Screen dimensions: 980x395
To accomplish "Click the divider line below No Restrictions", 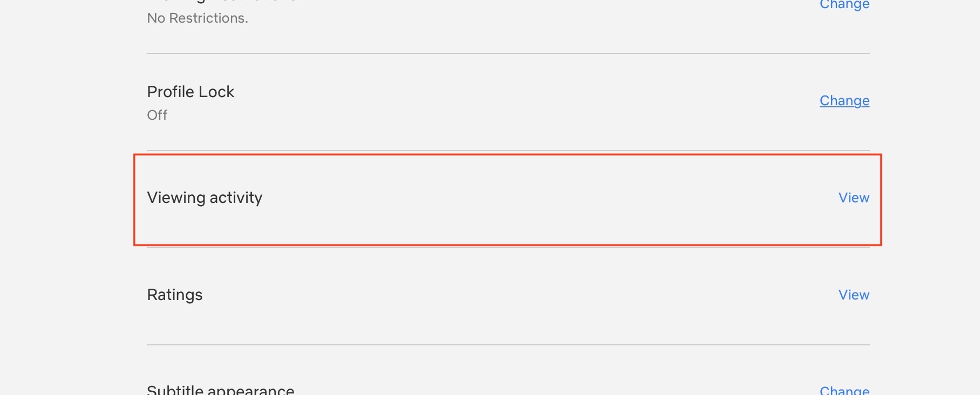I will coord(507,53).
